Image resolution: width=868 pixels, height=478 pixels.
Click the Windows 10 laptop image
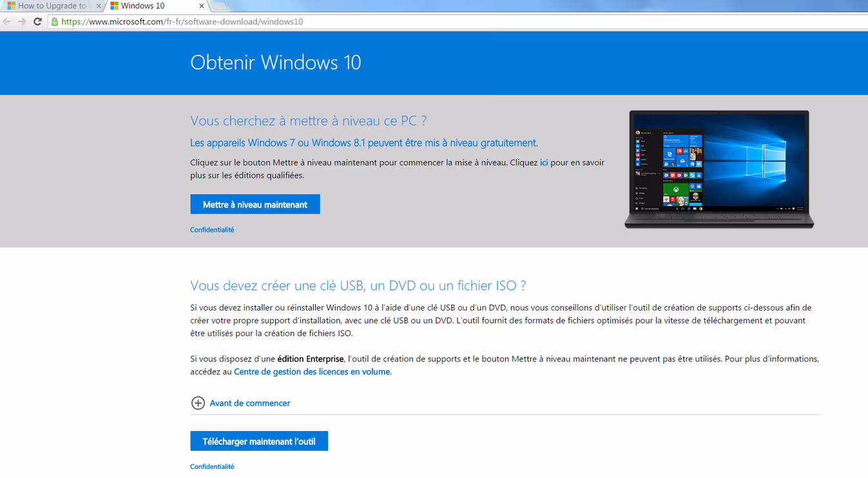click(719, 169)
